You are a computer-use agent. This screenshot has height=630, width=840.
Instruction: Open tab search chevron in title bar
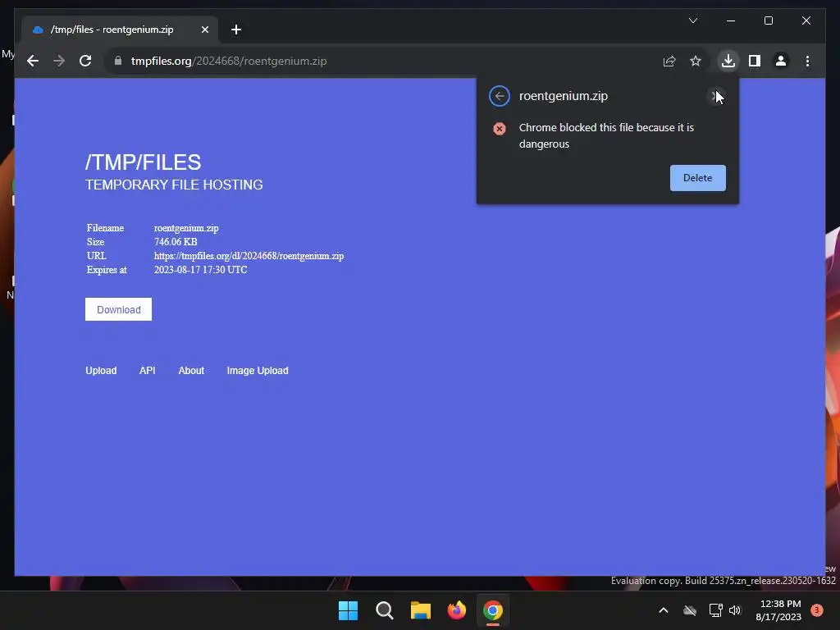(x=693, y=21)
